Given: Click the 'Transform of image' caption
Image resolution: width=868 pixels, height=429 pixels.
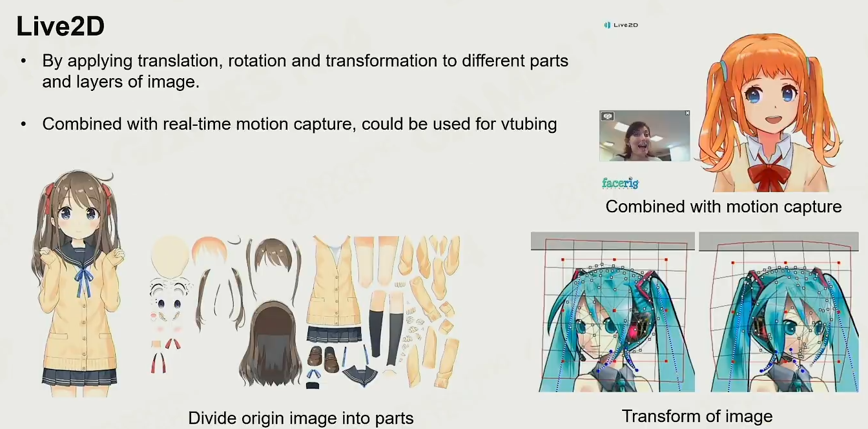Looking at the screenshot, I should click(x=697, y=416).
